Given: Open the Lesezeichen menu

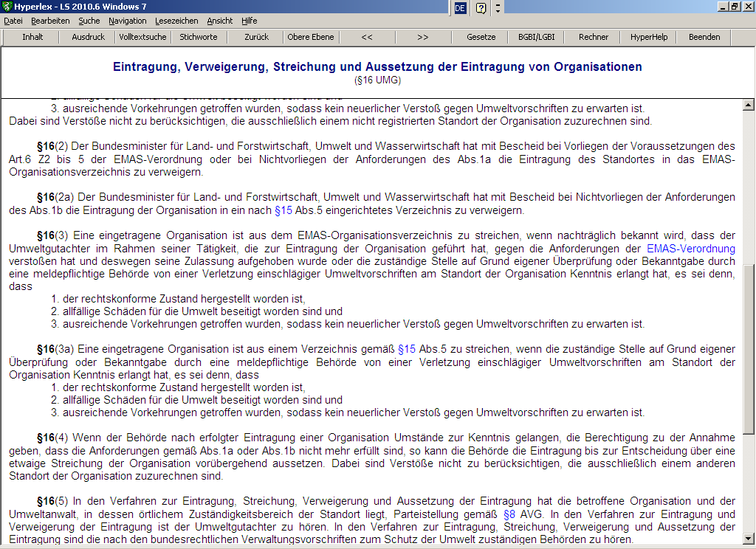Looking at the screenshot, I should click(x=176, y=21).
